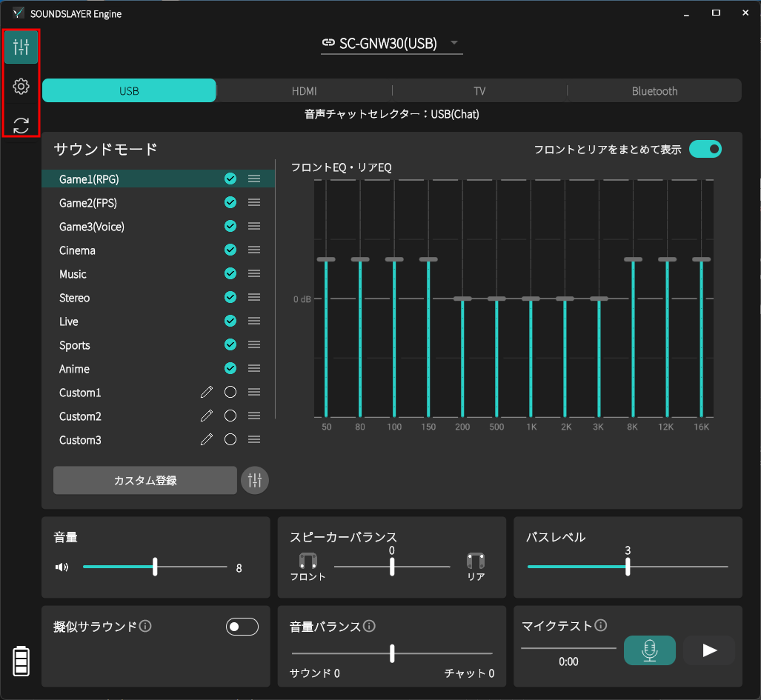Click the drag handle for Cinema mode
Viewport: 761px width, 700px height.
(254, 250)
